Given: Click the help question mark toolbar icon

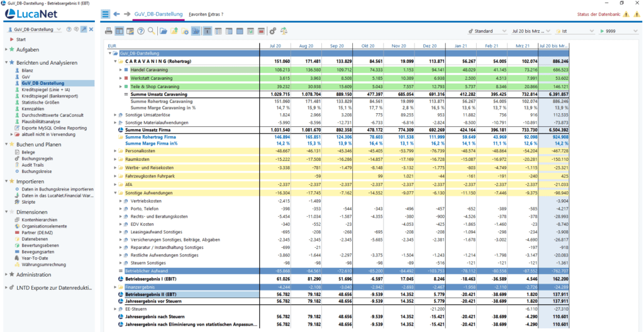Looking at the screenshot, I should (x=141, y=30).
